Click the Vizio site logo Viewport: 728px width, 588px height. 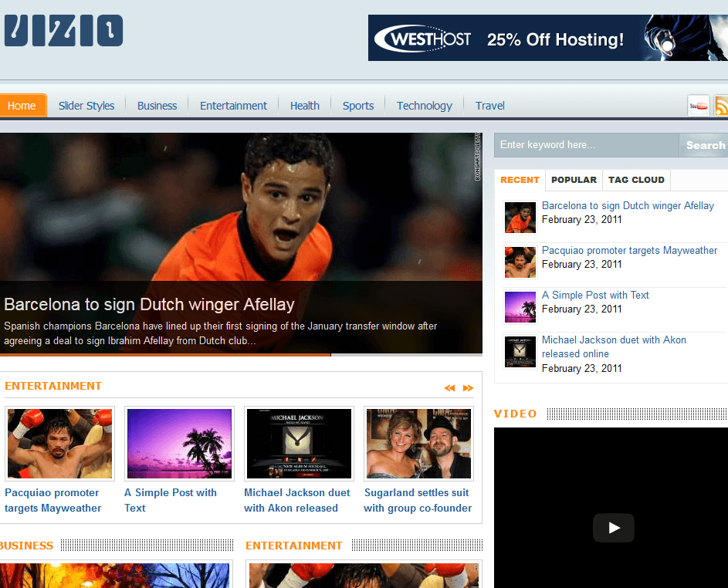click(63, 31)
